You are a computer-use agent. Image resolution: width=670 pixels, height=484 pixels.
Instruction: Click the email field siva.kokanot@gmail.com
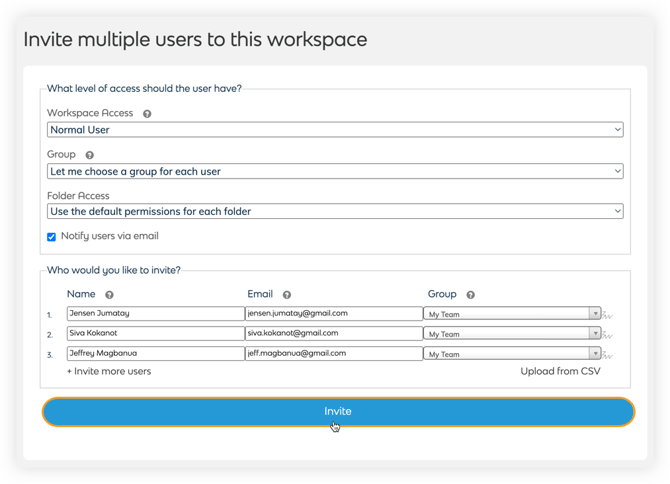334,334
